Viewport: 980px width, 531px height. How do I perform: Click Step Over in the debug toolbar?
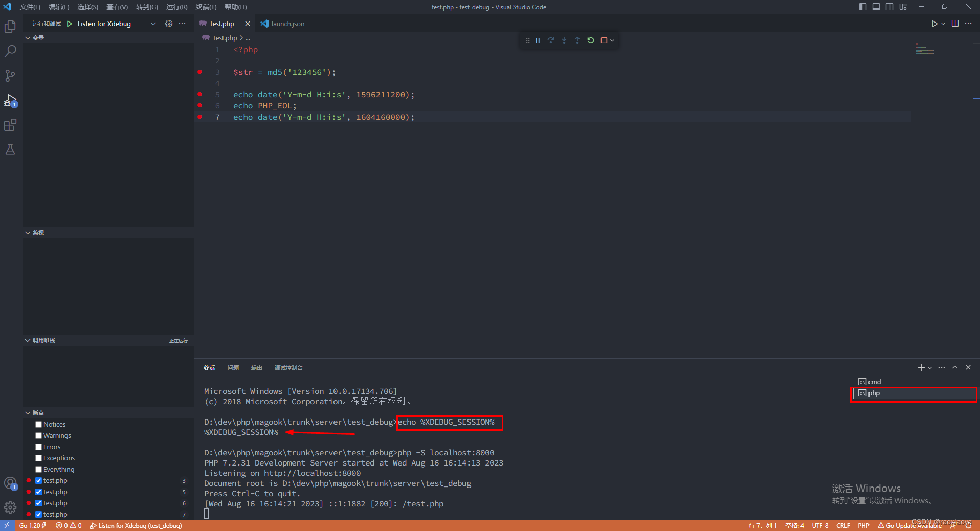click(551, 40)
